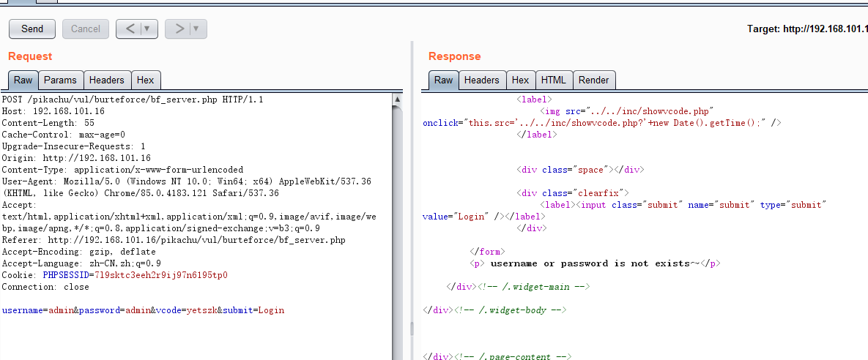The image size is (868, 360).
Task: Open the forward history dropdown arrow
Action: coord(197,29)
